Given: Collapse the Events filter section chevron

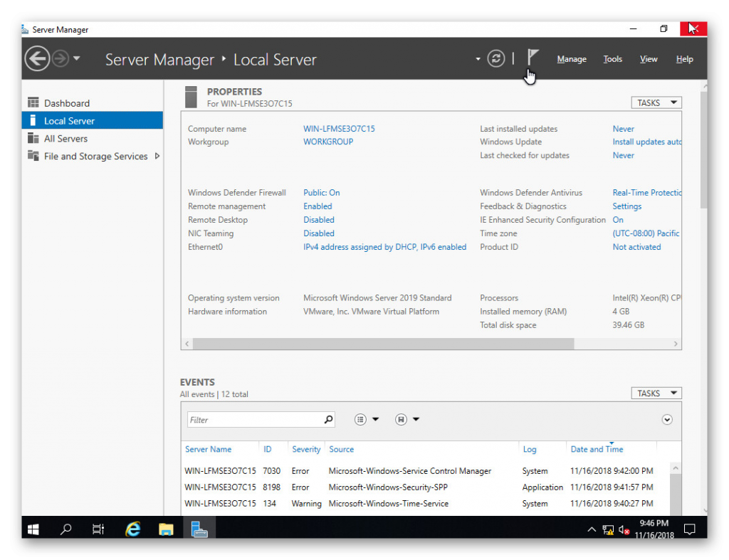Looking at the screenshot, I should tap(667, 420).
